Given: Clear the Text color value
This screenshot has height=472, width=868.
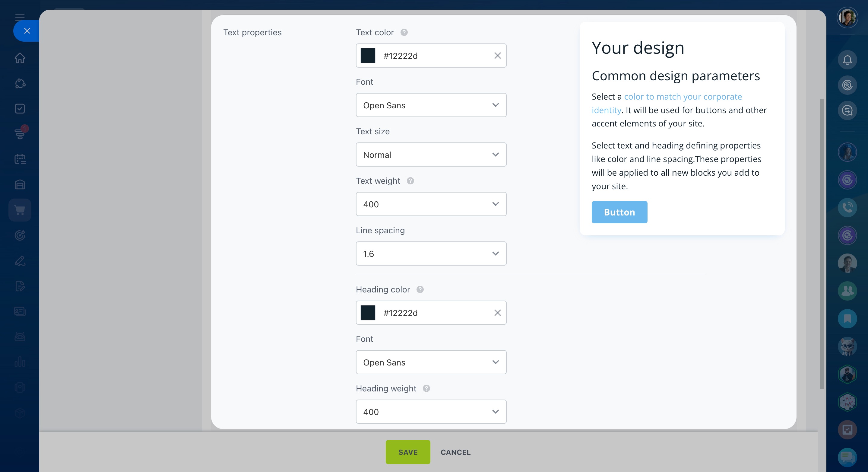Looking at the screenshot, I should click(497, 56).
